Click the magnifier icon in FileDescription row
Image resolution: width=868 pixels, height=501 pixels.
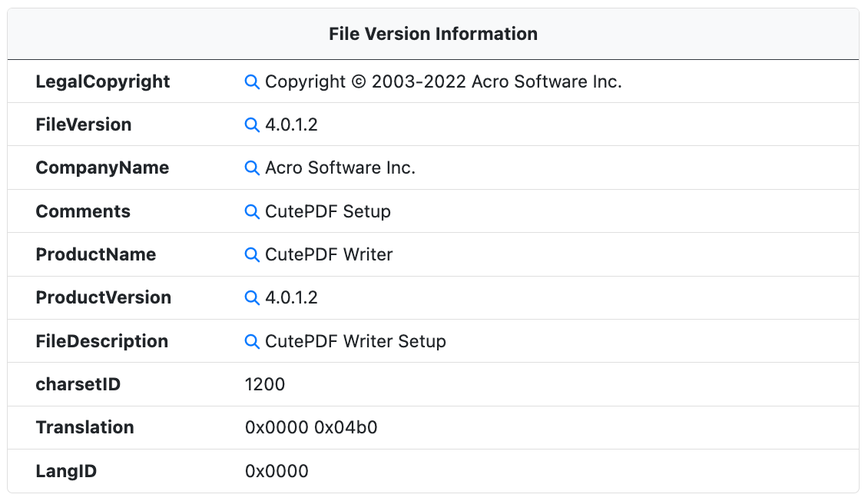[x=252, y=341]
